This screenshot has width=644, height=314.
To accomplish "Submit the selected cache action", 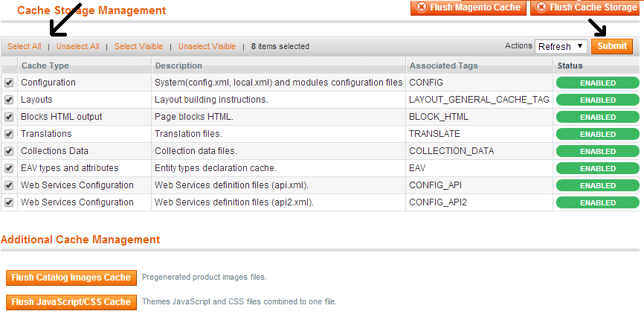I will [612, 46].
